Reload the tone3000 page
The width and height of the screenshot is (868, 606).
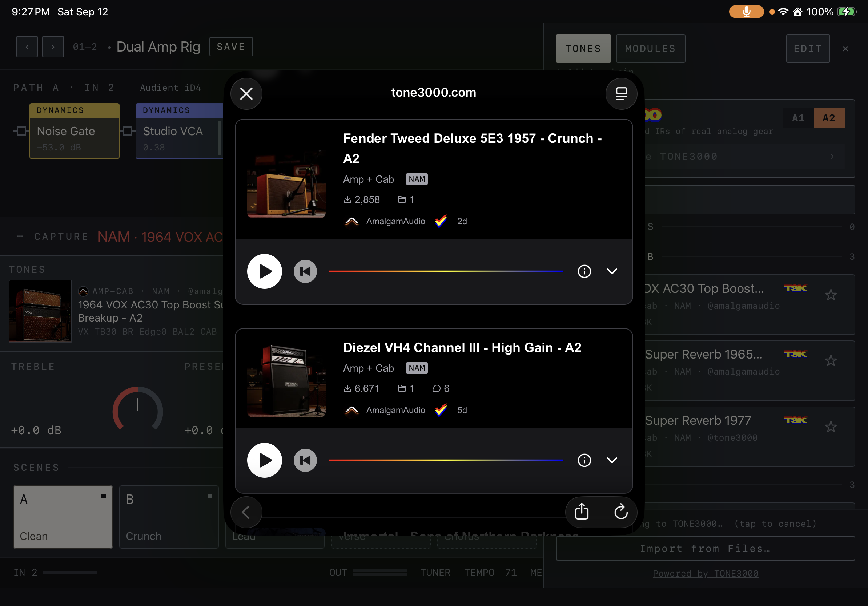621,512
